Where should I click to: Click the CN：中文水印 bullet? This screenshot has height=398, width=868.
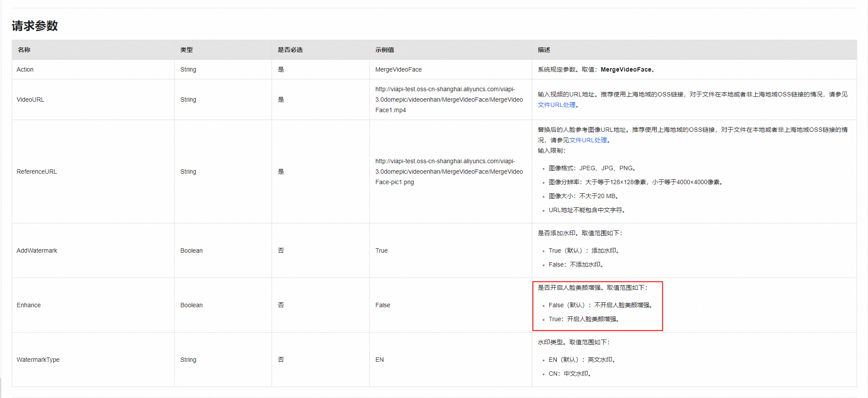pos(570,374)
